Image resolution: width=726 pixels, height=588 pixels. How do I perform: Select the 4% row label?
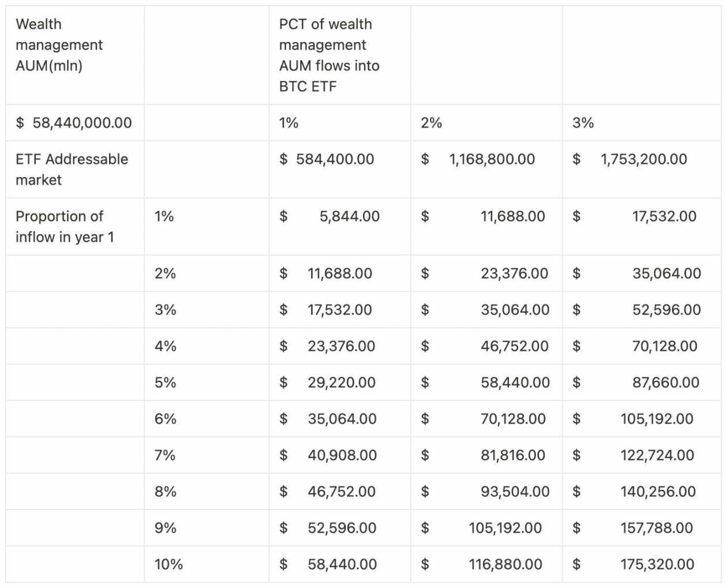(165, 346)
